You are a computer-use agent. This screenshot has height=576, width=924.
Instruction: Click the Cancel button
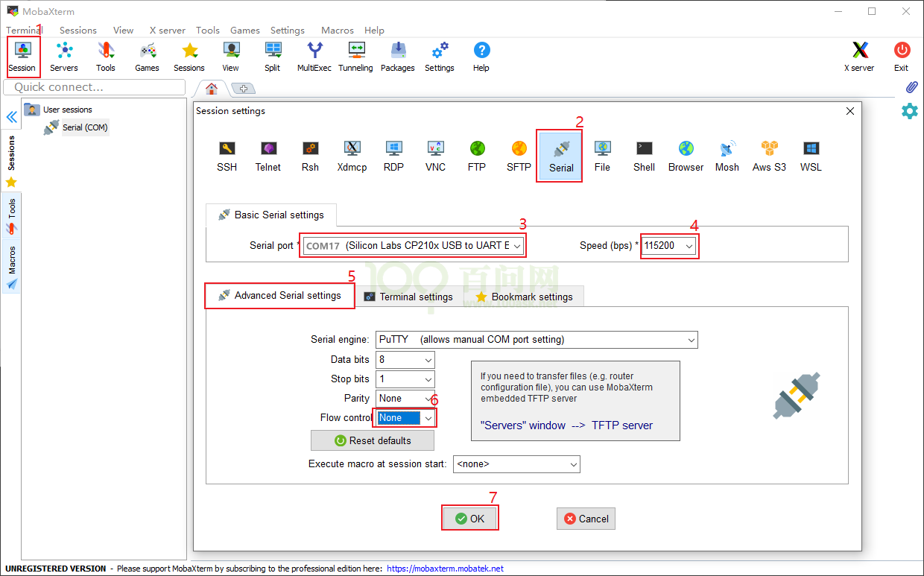click(x=586, y=519)
